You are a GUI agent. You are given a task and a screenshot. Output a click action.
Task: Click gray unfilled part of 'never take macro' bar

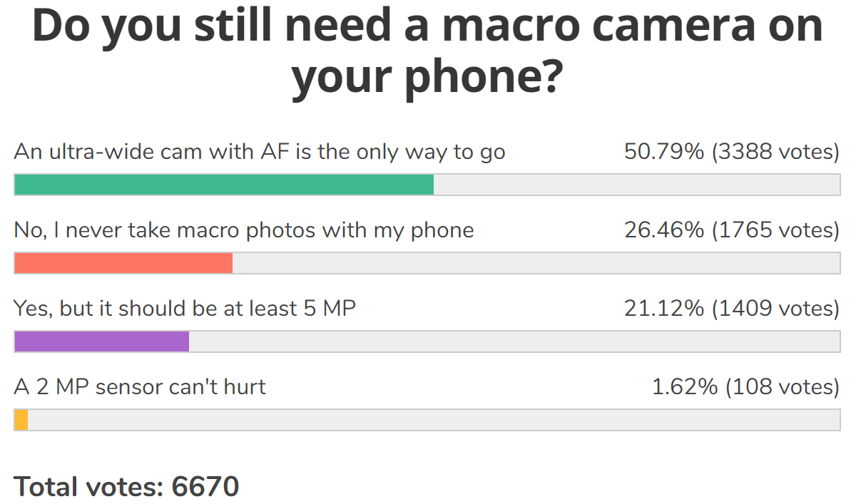[x=536, y=263]
